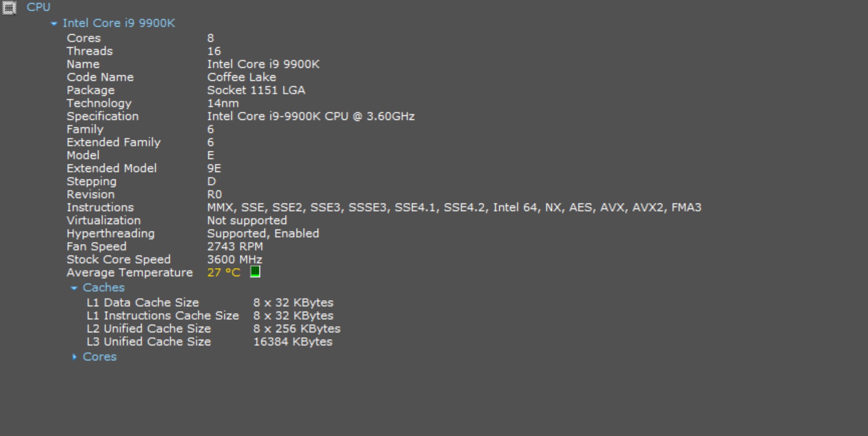Click the Specification value text
This screenshot has height=436, width=868.
click(x=310, y=116)
